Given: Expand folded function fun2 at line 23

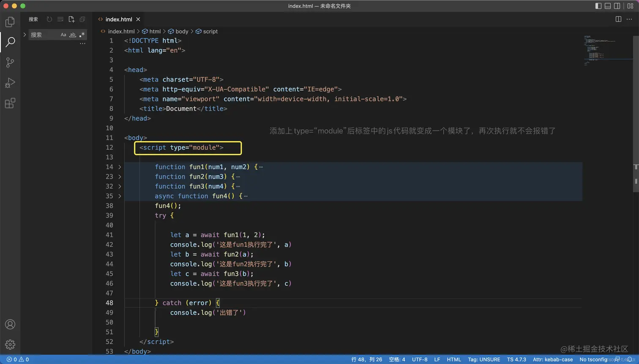Looking at the screenshot, I should tap(120, 177).
